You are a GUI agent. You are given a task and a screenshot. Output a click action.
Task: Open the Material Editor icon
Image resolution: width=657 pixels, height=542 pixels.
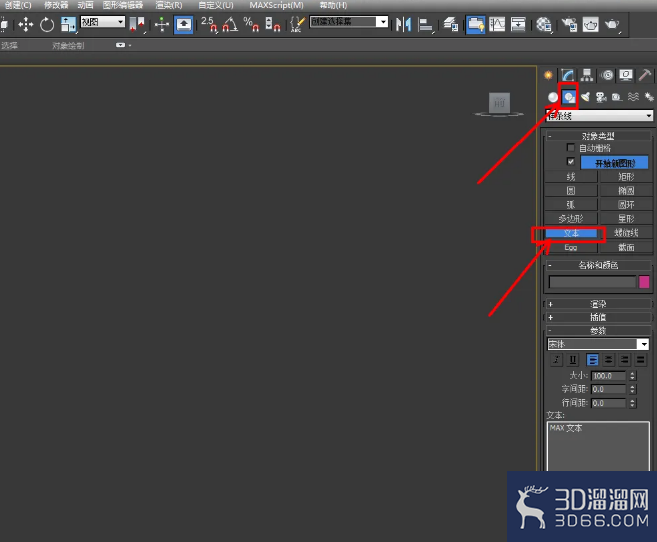tap(544, 24)
